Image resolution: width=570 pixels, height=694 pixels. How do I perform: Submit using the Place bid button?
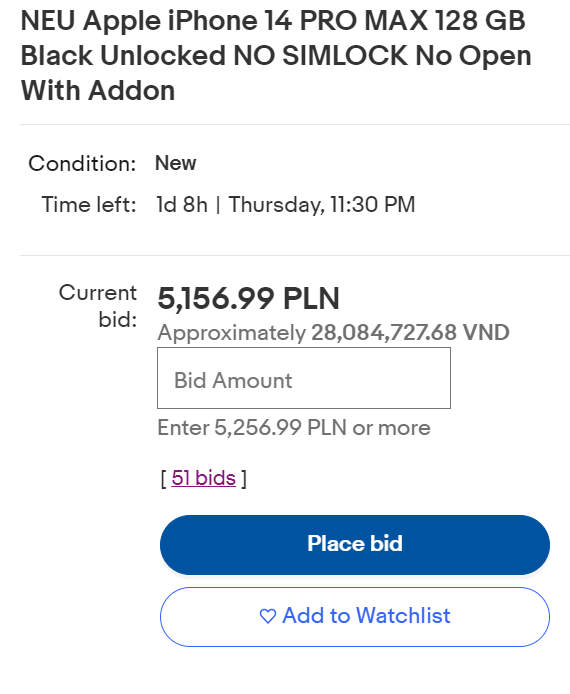(x=355, y=545)
